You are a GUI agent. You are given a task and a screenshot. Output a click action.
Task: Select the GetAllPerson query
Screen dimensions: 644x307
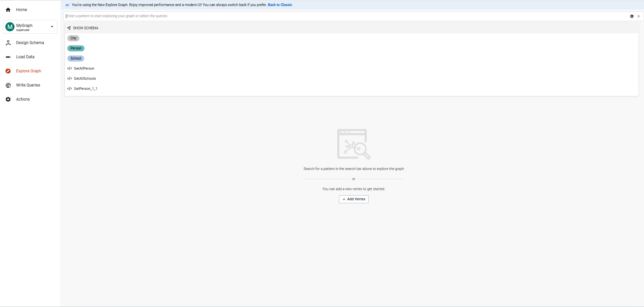[x=84, y=68]
